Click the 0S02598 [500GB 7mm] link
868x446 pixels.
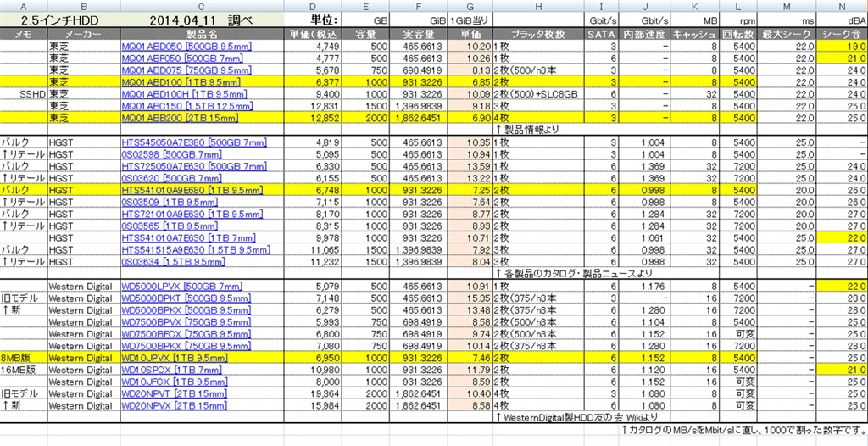click(171, 154)
